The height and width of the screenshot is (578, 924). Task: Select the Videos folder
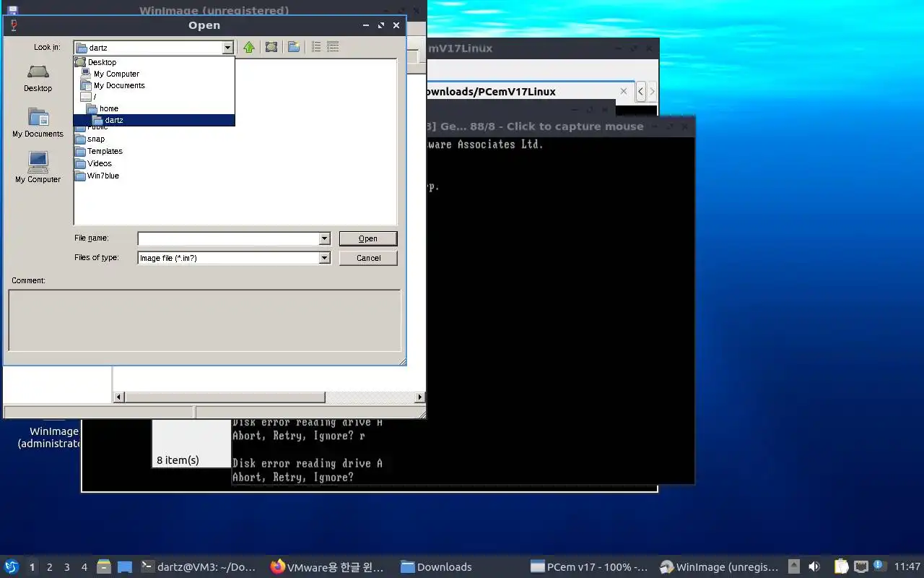[x=94, y=163]
